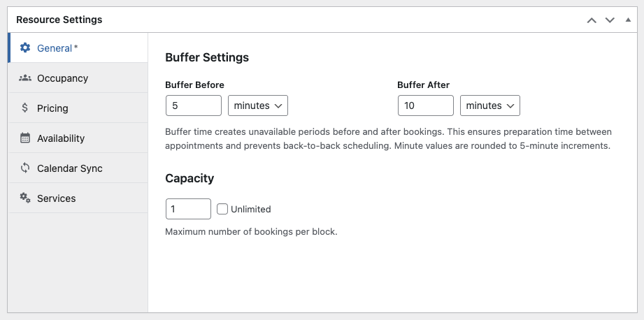
Task: Open the Buffer After minutes dropdown
Action: [490, 106]
